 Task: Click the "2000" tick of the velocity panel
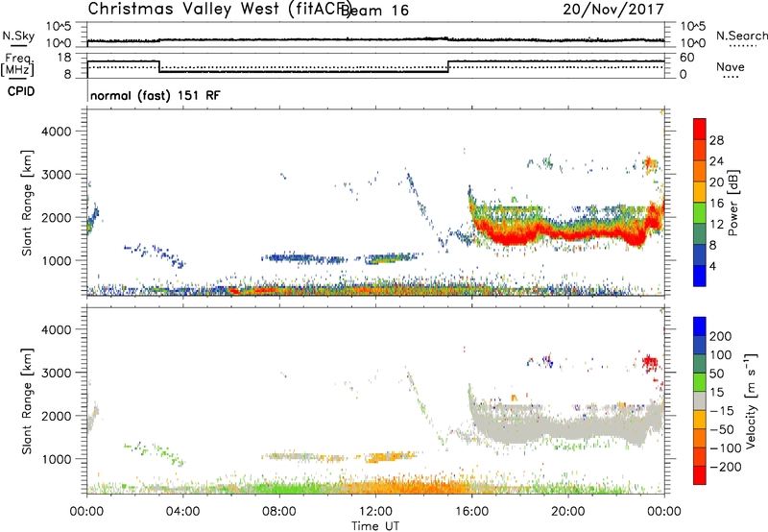tap(56, 416)
